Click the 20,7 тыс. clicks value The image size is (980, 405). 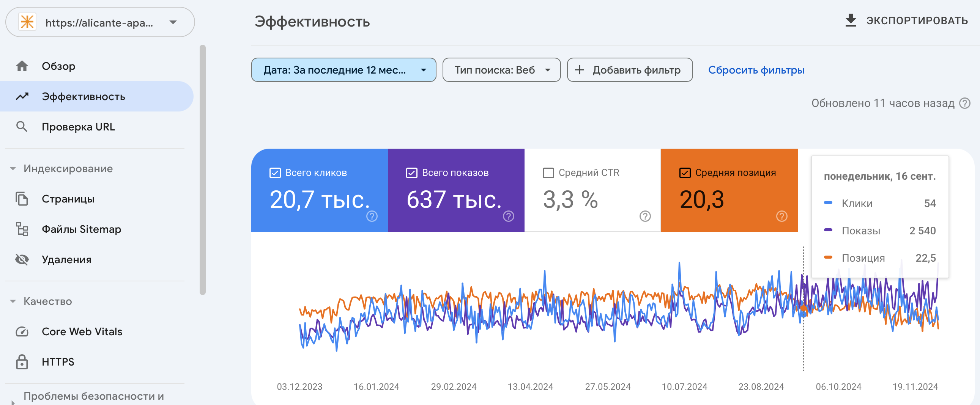click(x=320, y=199)
